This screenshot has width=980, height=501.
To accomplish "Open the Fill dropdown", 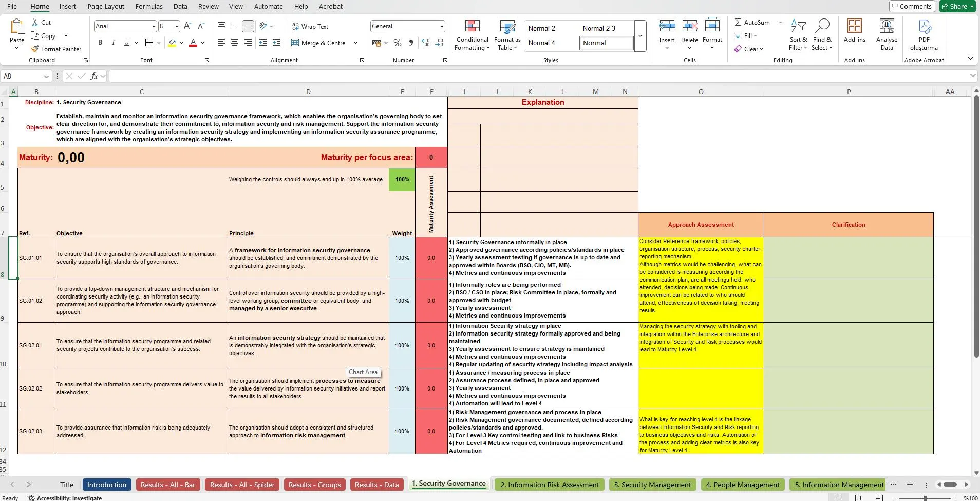I will coord(745,35).
